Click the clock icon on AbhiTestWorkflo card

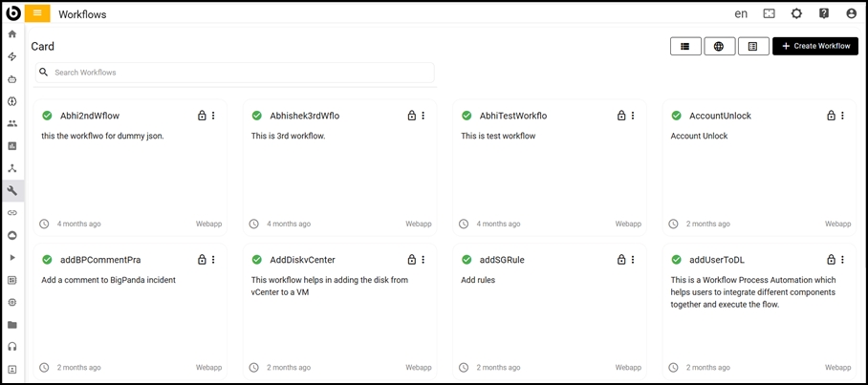click(464, 225)
